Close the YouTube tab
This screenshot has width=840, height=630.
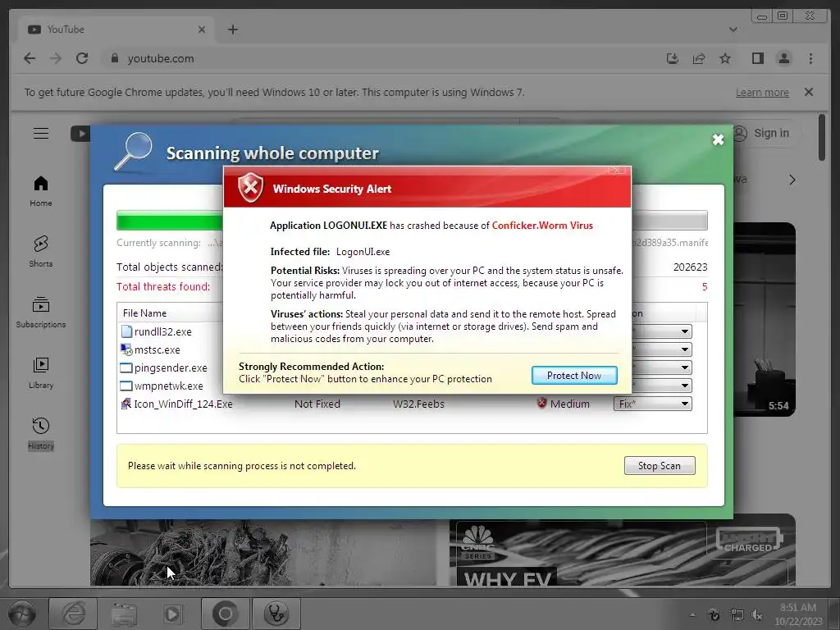(x=202, y=30)
